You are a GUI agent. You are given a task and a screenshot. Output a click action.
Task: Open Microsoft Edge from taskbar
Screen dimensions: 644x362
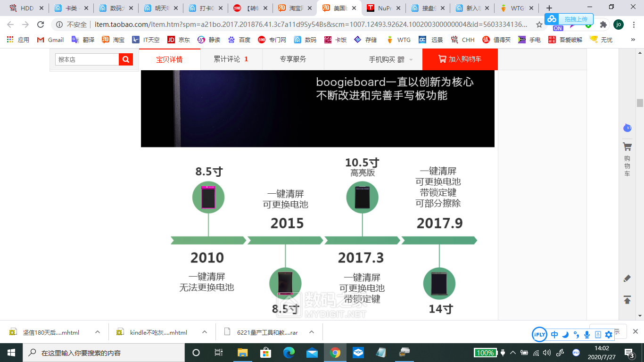pyautogui.click(x=289, y=353)
